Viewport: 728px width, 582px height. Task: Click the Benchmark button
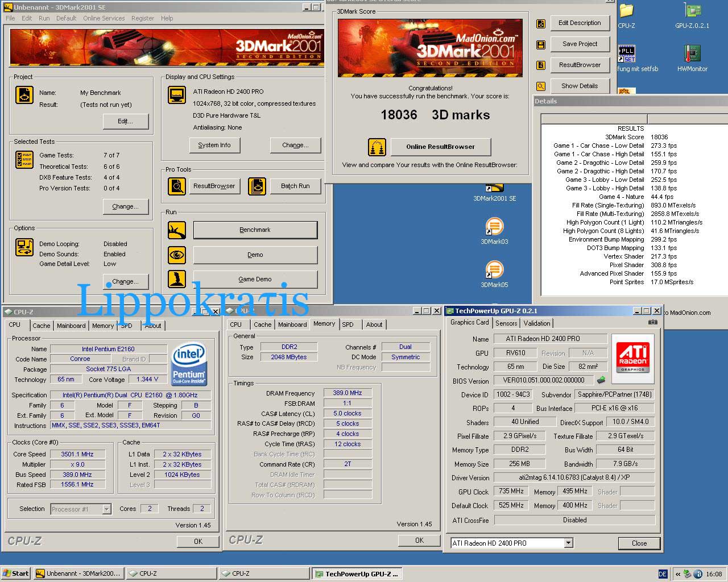coord(255,230)
